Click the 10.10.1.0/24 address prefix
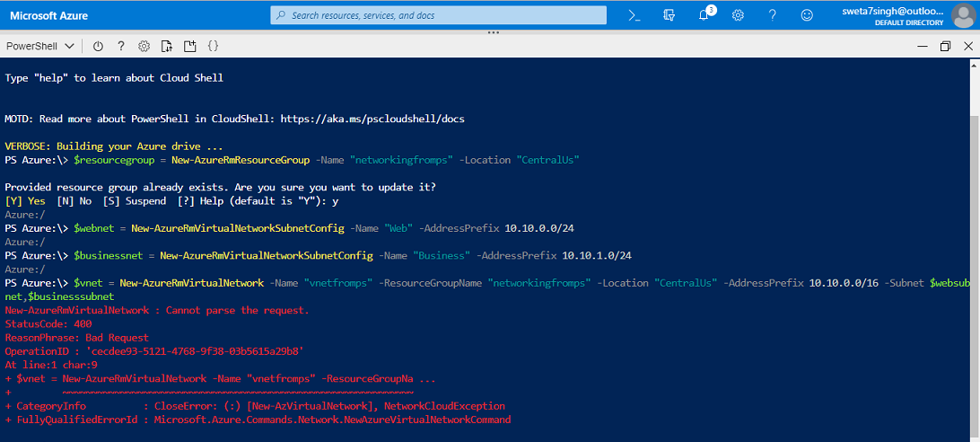Image resolution: width=980 pixels, height=442 pixels. point(597,255)
